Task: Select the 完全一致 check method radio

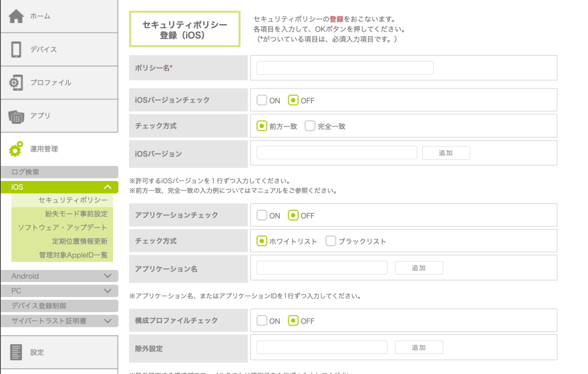Action: pos(310,126)
